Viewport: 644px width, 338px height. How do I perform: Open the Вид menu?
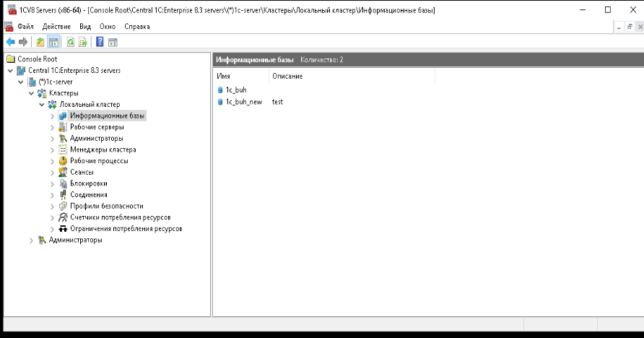pos(85,27)
